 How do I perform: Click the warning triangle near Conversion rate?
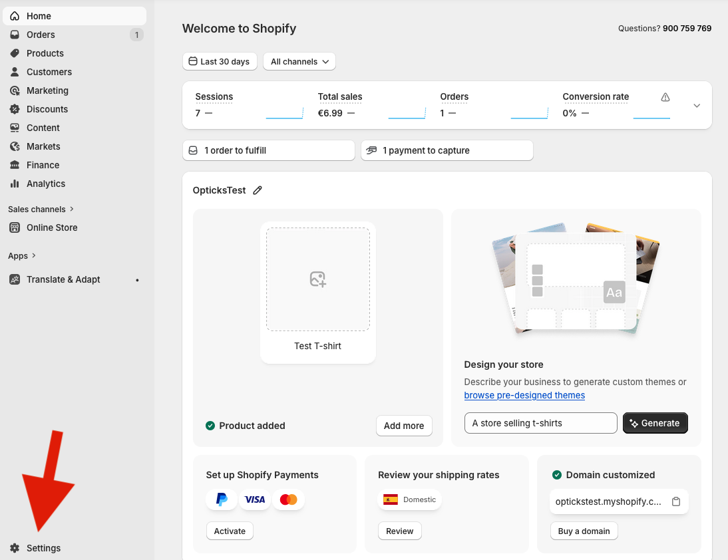665,97
